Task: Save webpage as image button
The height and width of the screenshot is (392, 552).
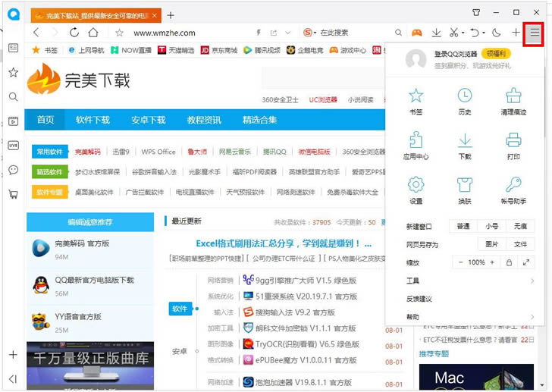Action: pos(491,244)
